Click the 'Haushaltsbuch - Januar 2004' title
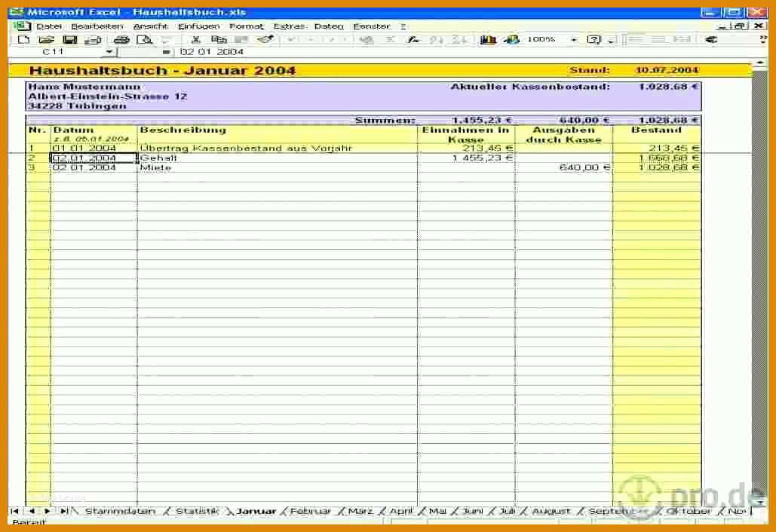Image resolution: width=776 pixels, height=532 pixels. (162, 71)
